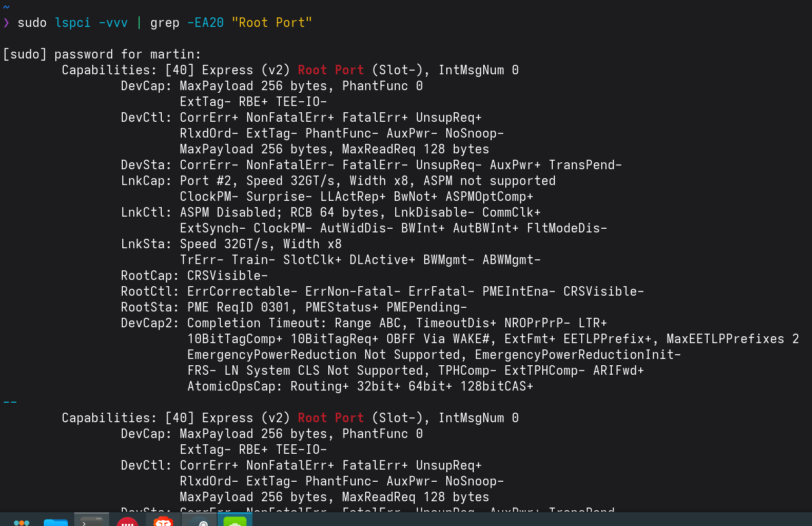Click the AtomicOpsCap text
Viewport: 812px width, 526px height.
pyautogui.click(x=231, y=386)
